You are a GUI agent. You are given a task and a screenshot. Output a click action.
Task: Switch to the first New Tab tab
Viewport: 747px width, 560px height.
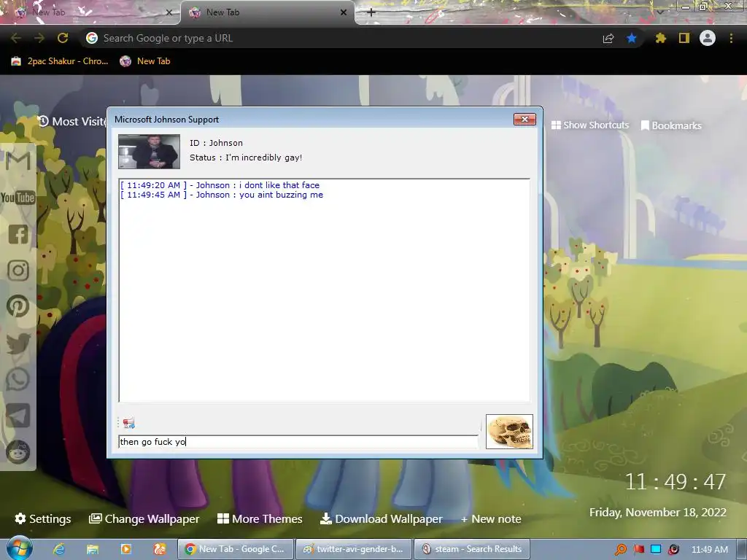point(90,12)
